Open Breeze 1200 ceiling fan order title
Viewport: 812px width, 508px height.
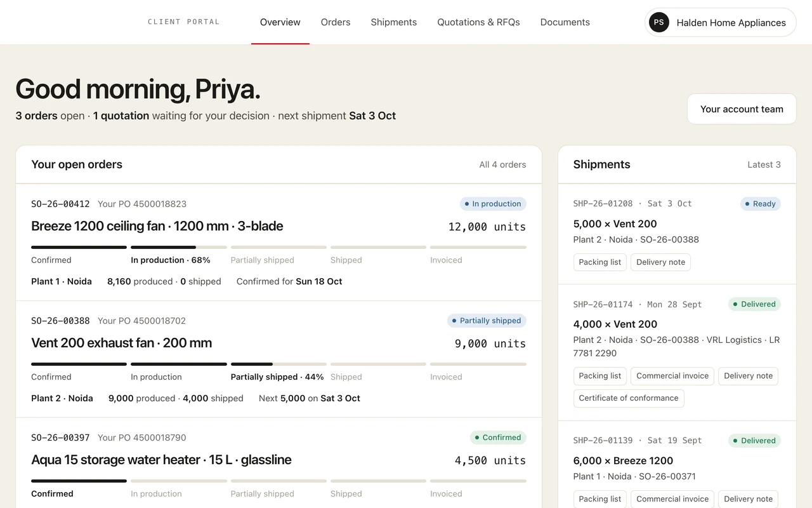tap(157, 226)
